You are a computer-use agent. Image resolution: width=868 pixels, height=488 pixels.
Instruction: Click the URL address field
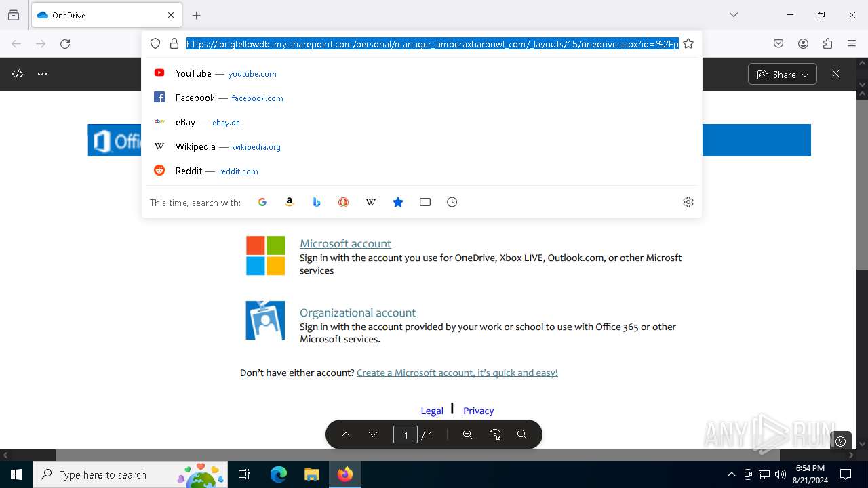point(433,43)
